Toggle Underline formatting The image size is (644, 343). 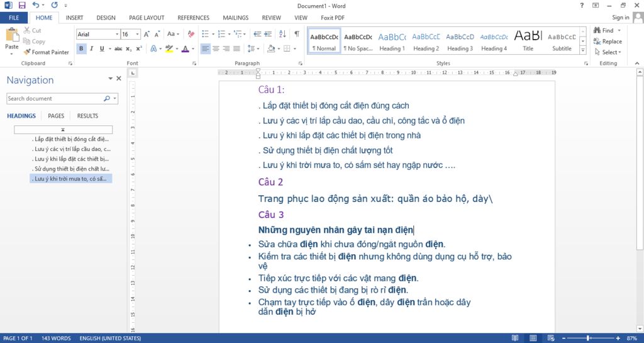pyautogui.click(x=102, y=48)
